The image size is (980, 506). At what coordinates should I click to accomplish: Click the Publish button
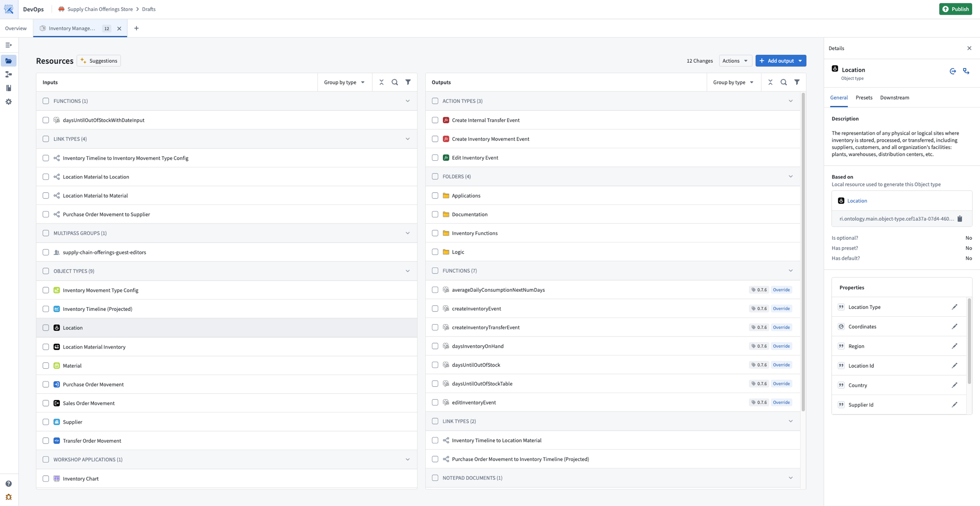pos(955,9)
